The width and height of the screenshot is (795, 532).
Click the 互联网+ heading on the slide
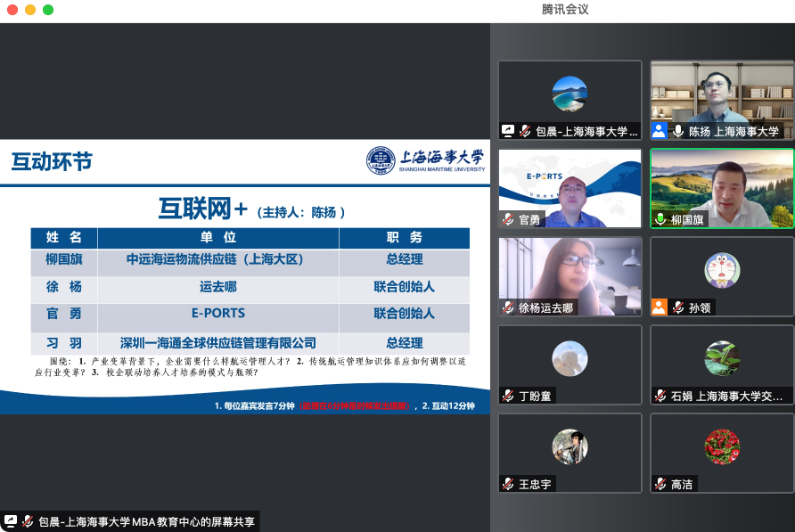click(x=203, y=209)
